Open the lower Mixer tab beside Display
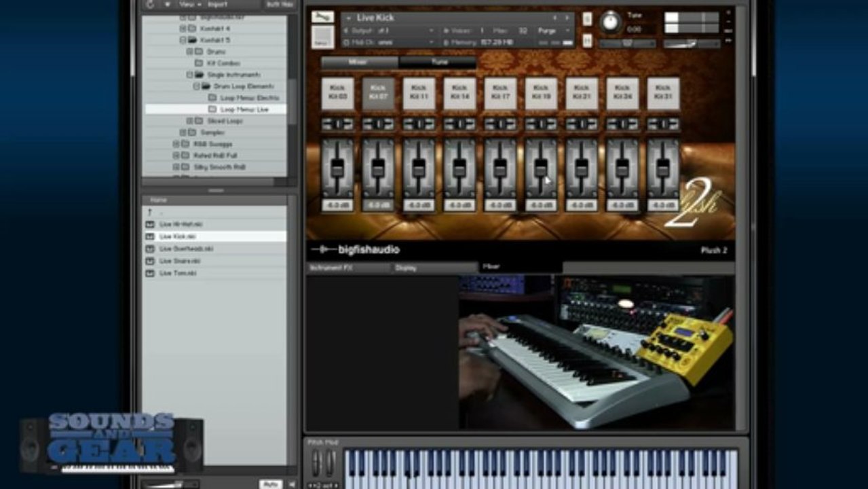Screen dimensions: 868x489 521,268
